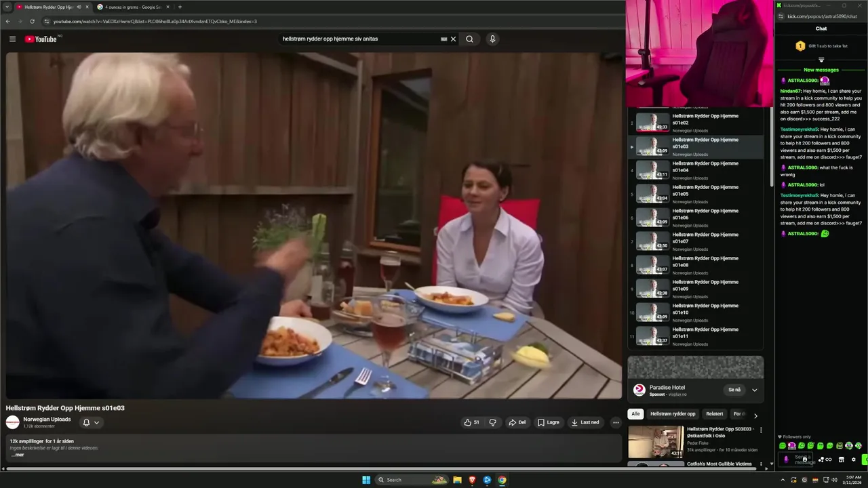868x488 pixels.
Task: Dislike the video with thumbs down
Action: (x=493, y=422)
